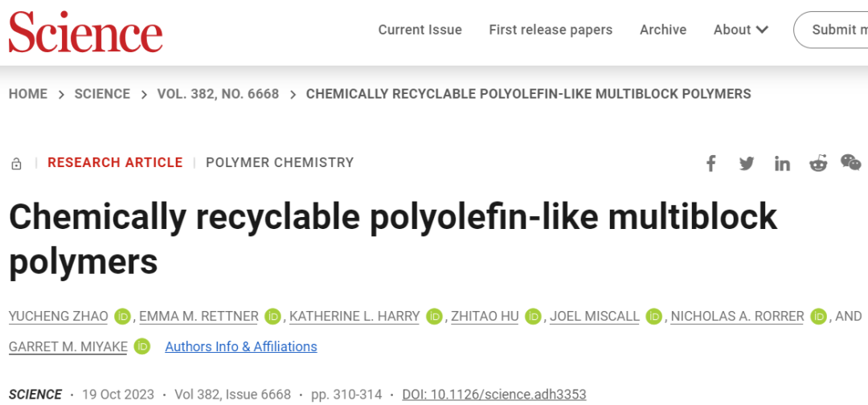Select the SCIENCE breadcrumb link
This screenshot has width=868, height=405.
pyautogui.click(x=102, y=94)
